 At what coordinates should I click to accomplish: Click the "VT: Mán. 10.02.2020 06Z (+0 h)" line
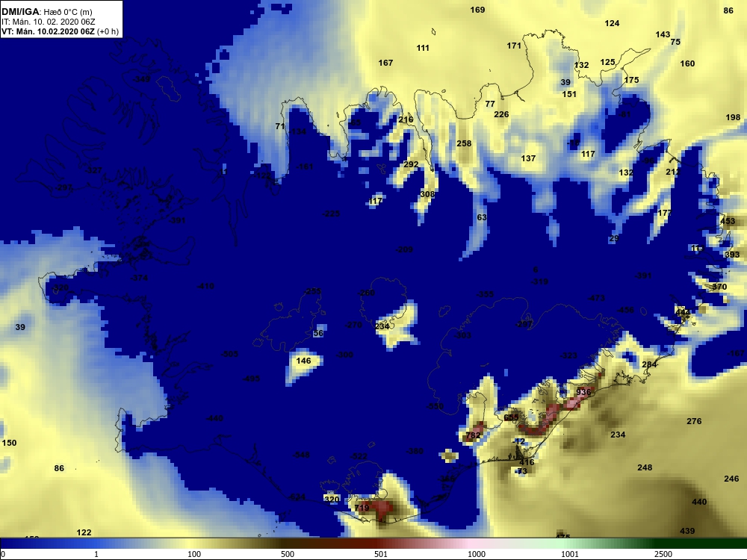[x=60, y=31]
